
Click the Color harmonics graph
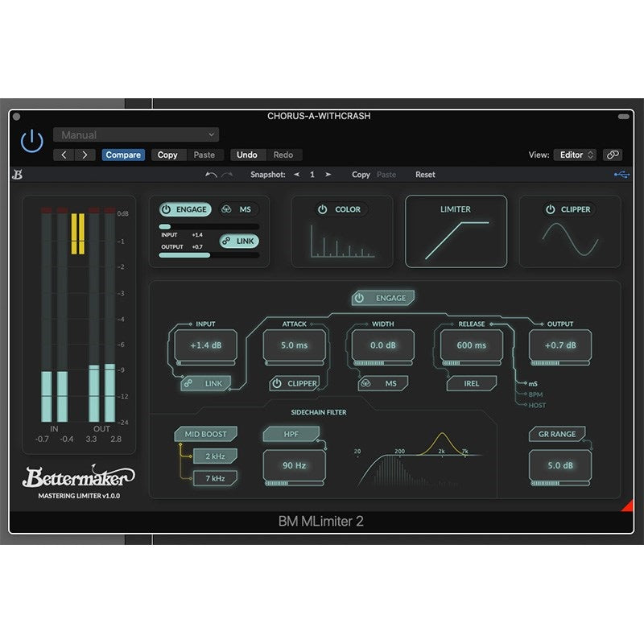[x=342, y=241]
